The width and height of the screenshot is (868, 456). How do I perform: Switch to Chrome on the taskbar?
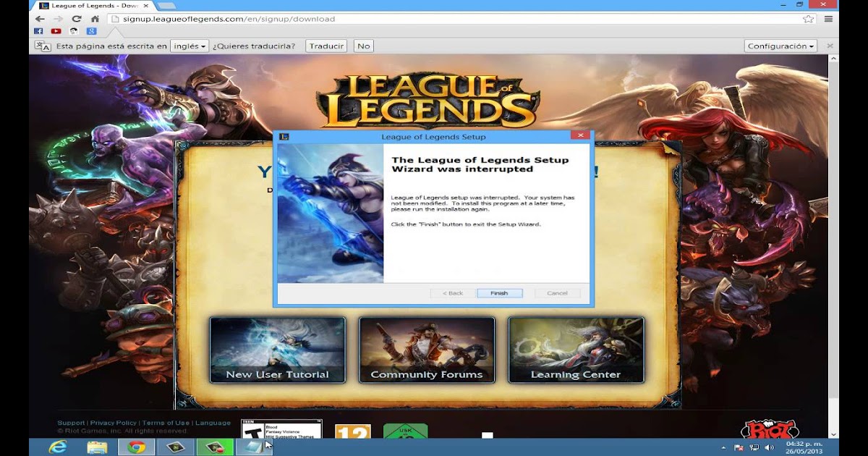[x=136, y=447]
